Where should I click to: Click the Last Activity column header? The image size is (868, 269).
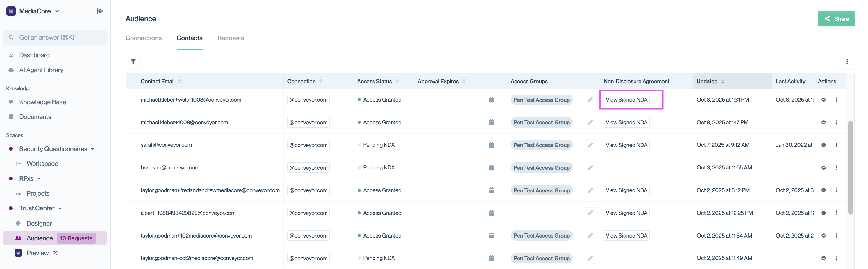pos(790,81)
